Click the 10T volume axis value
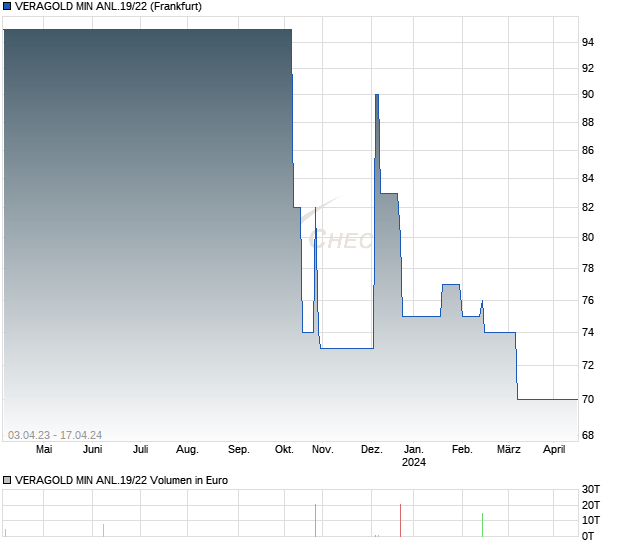 point(591,520)
